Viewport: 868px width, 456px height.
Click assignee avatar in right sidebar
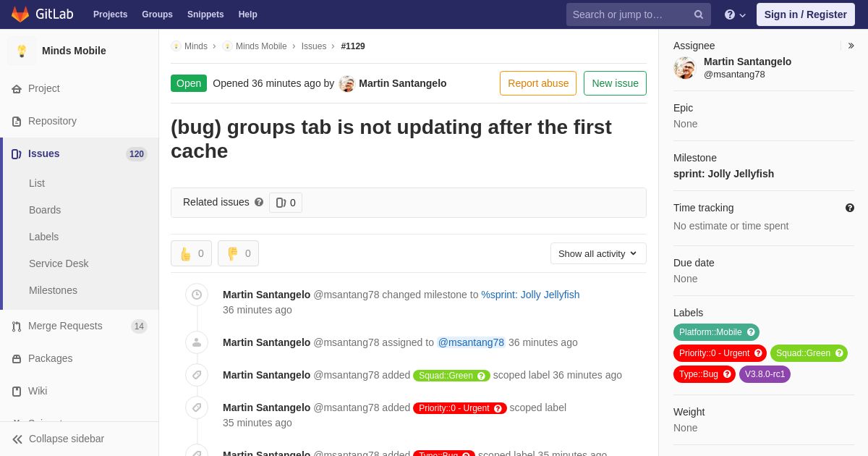click(684, 68)
